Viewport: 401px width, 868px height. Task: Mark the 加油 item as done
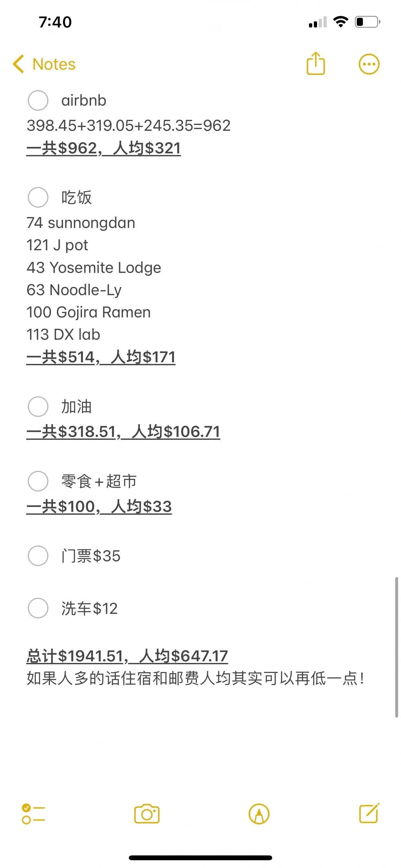click(x=38, y=406)
